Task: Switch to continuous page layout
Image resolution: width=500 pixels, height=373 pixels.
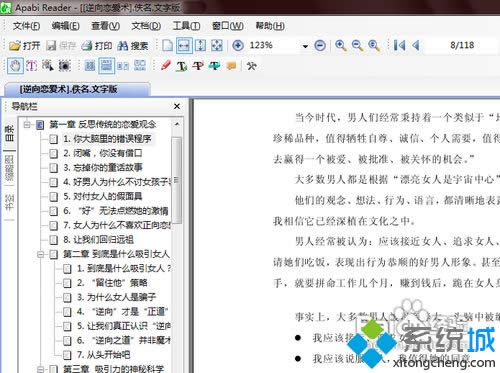Action: pos(106,66)
